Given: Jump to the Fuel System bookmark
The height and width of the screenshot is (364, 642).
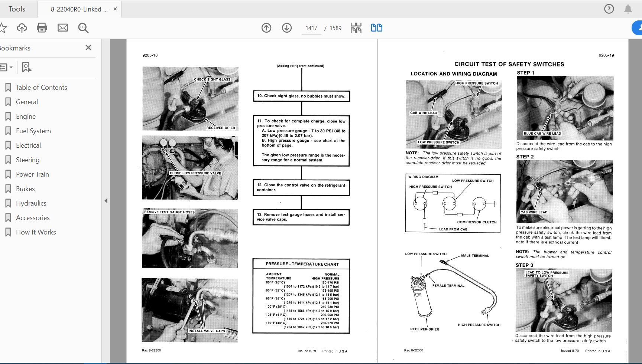Looking at the screenshot, I should (x=33, y=131).
